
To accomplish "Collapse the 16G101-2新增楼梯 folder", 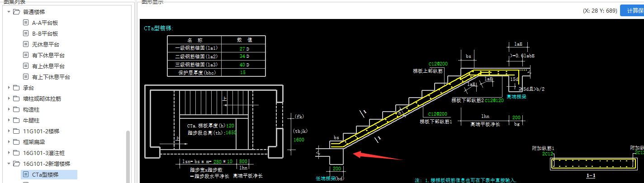I will point(9,164).
